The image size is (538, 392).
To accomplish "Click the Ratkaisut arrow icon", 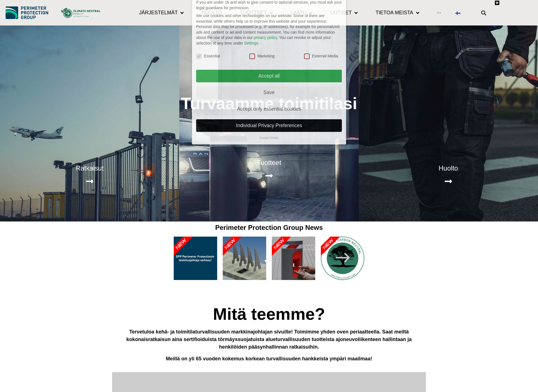I will [89, 181].
